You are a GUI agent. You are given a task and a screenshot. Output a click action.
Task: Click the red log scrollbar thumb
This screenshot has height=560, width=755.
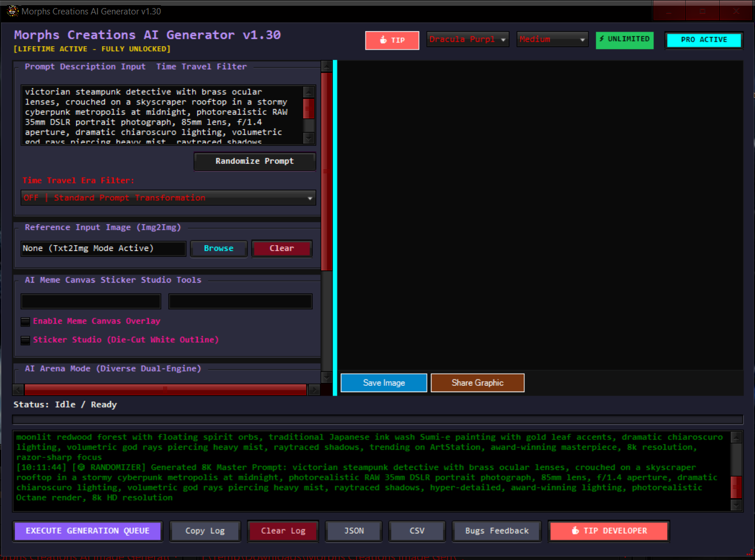736,487
